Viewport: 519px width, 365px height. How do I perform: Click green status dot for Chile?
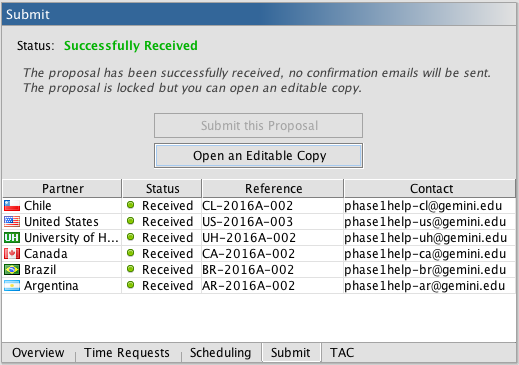point(131,205)
